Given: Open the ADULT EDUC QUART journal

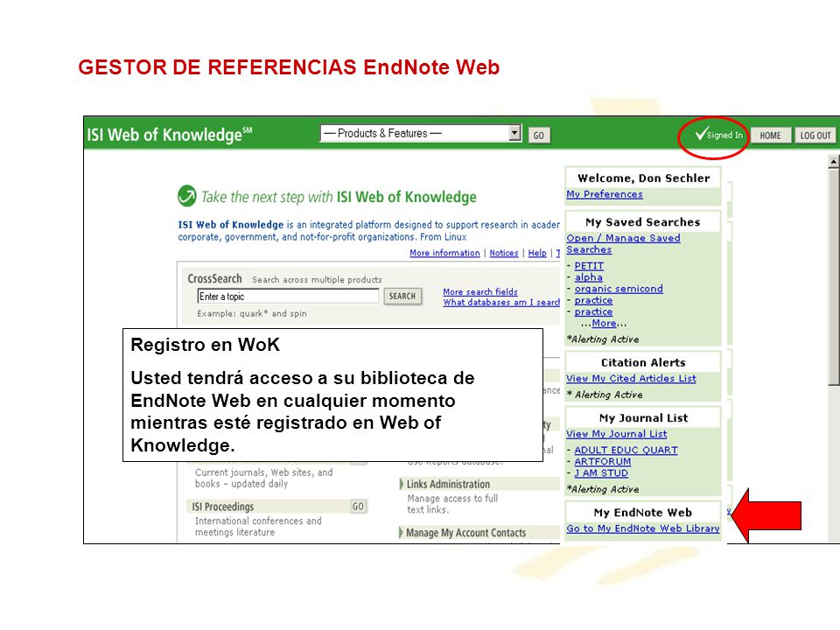Looking at the screenshot, I should point(626,450).
